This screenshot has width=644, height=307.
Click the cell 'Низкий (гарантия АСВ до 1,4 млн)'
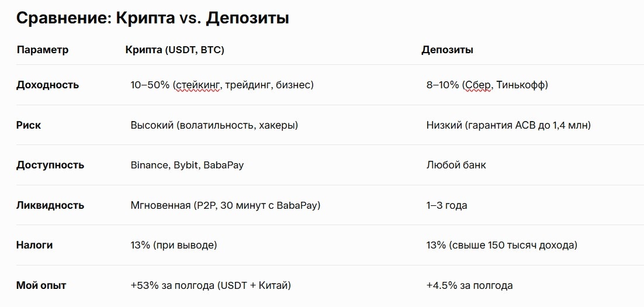point(508,125)
